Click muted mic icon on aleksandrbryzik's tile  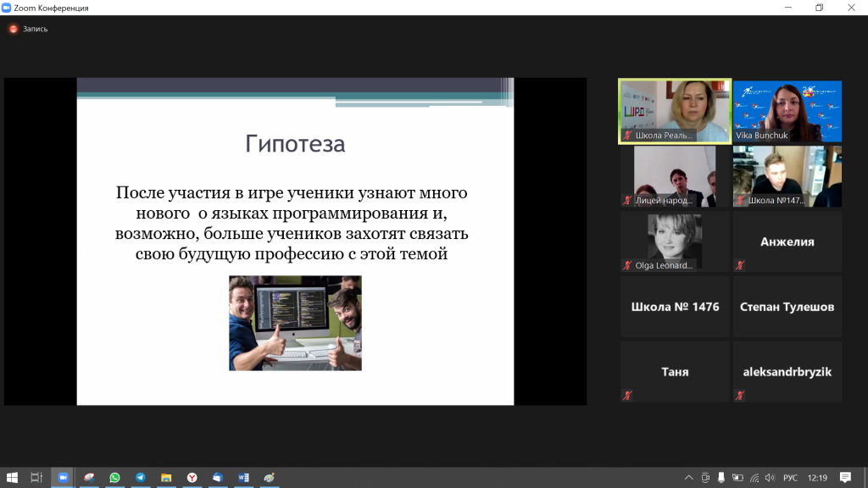point(740,395)
